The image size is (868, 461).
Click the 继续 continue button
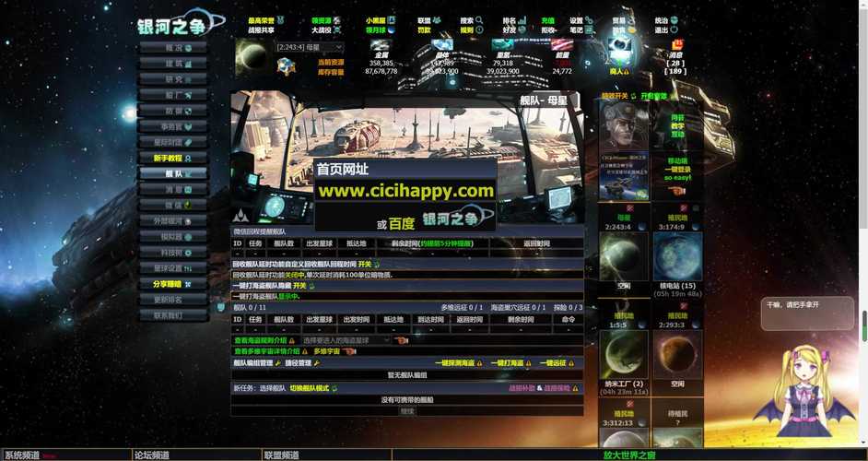407,411
